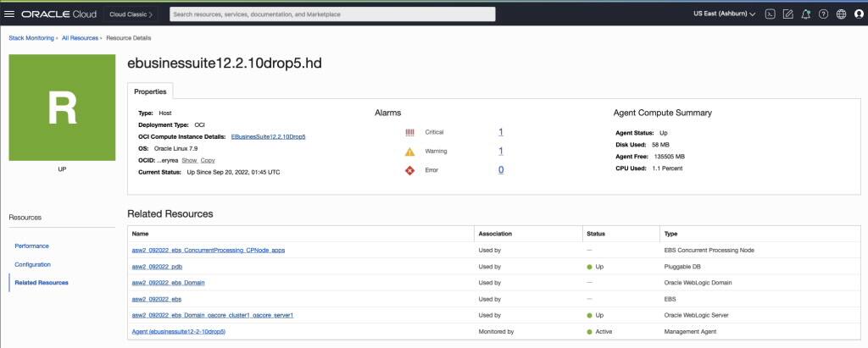Select the Properties tab
Viewport: 868px width, 348px height.
[x=150, y=91]
